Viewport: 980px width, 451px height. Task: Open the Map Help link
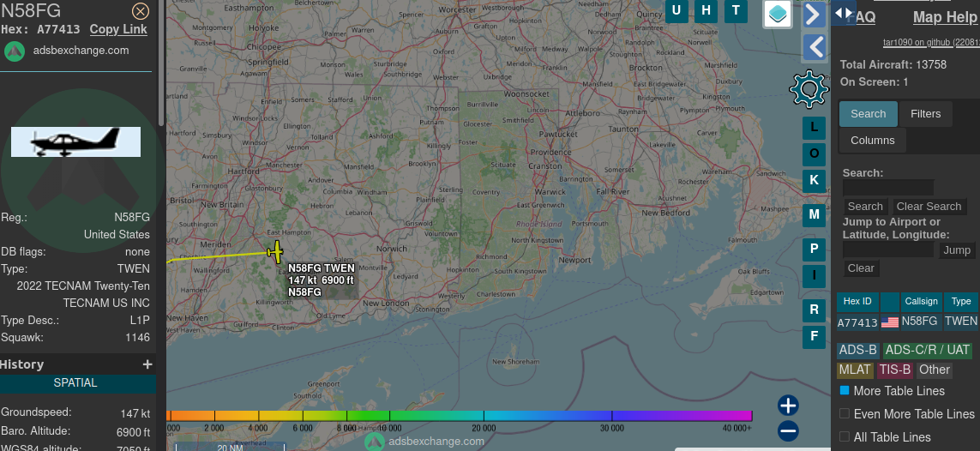click(945, 17)
